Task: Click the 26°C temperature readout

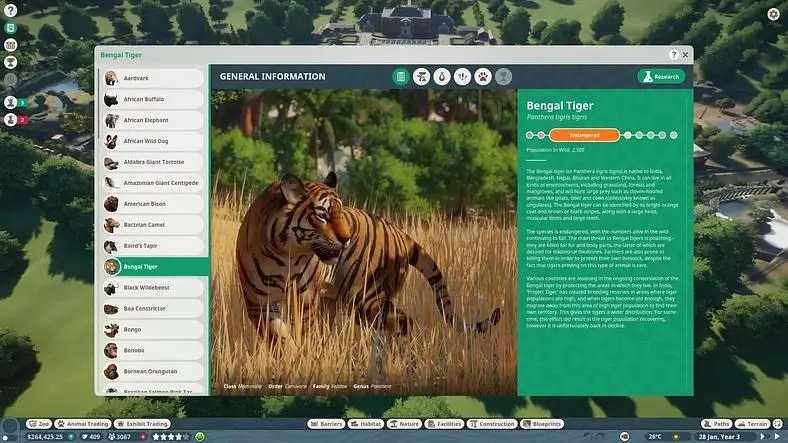Action: tap(655, 436)
